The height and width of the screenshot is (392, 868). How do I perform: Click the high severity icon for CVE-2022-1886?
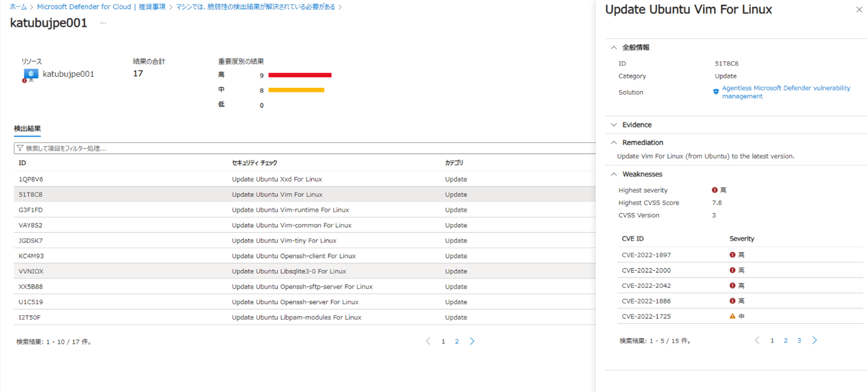[x=733, y=301]
